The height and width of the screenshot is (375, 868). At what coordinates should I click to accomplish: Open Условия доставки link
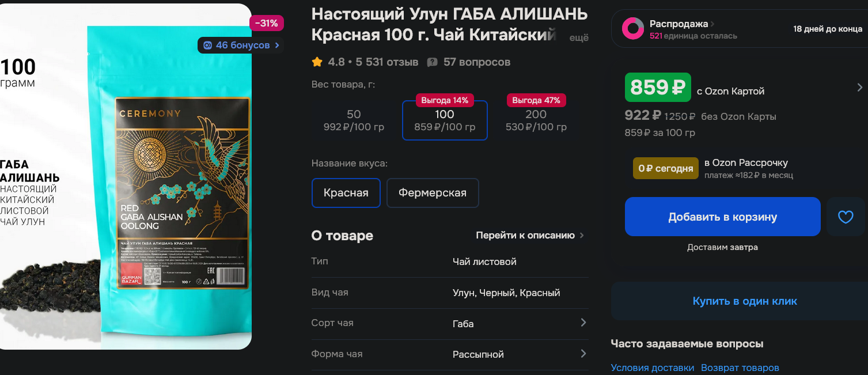[652, 368]
